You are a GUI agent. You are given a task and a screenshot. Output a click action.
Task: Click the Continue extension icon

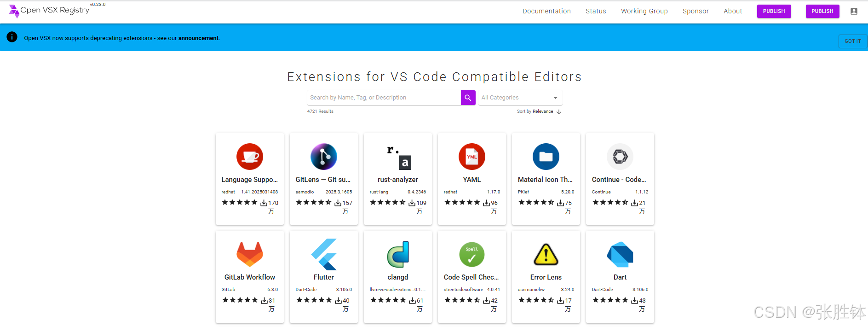620,157
